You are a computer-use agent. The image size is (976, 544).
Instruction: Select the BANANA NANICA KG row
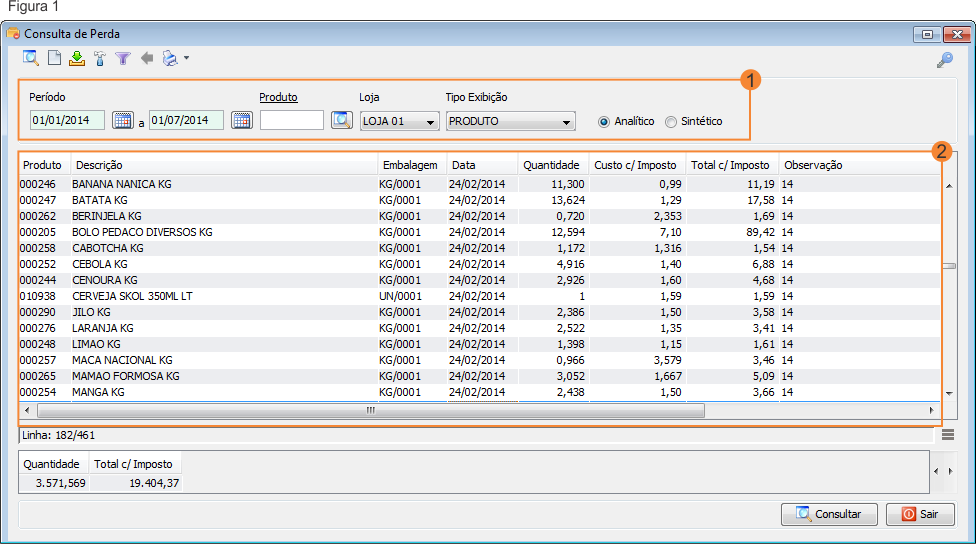(x=479, y=184)
